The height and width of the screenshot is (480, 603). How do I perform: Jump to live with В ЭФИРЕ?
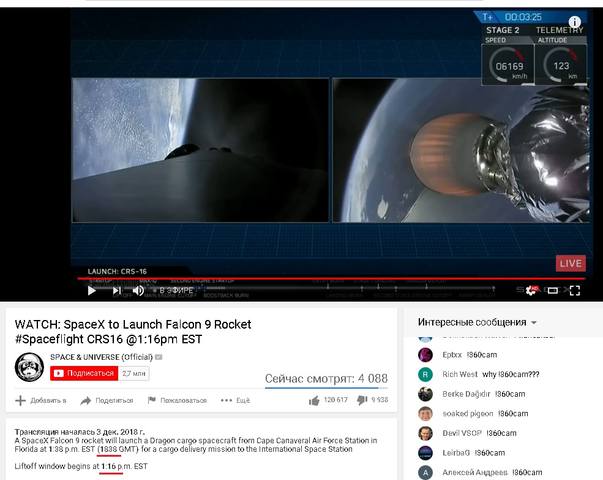[173, 290]
